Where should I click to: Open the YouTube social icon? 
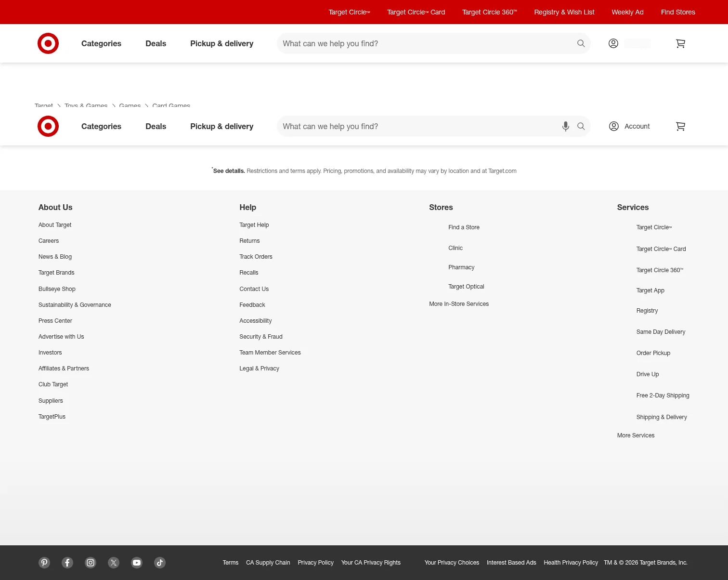pos(137,563)
